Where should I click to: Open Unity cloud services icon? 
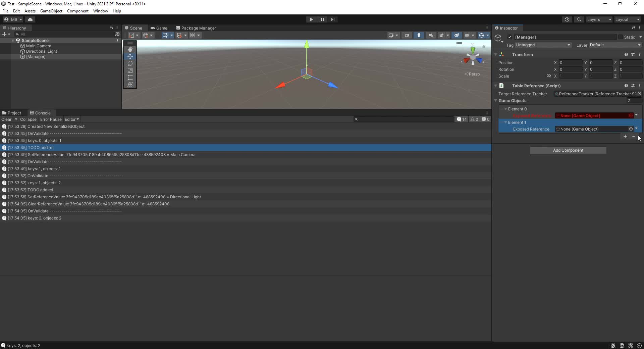point(30,19)
